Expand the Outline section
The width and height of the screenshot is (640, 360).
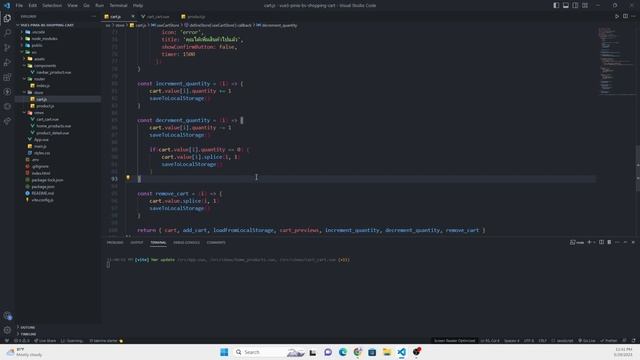click(x=27, y=327)
